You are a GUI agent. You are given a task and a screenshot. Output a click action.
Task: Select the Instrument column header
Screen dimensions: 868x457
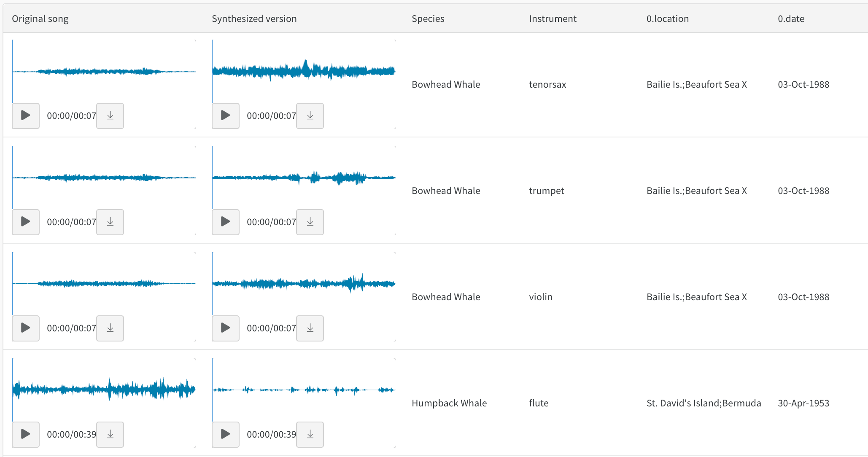(553, 19)
